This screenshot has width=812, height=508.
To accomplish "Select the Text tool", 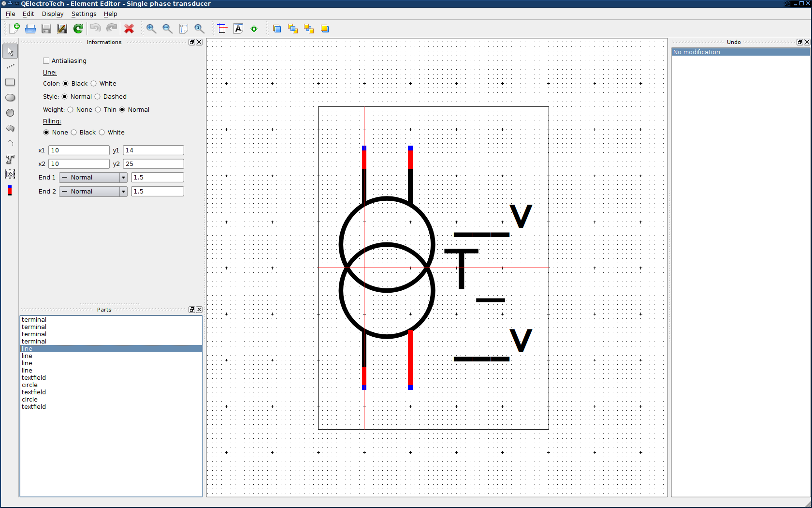I will pos(10,159).
